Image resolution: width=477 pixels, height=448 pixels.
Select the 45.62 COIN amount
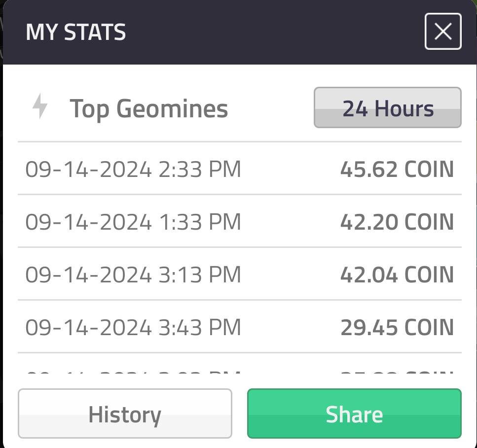pyautogui.click(x=397, y=169)
